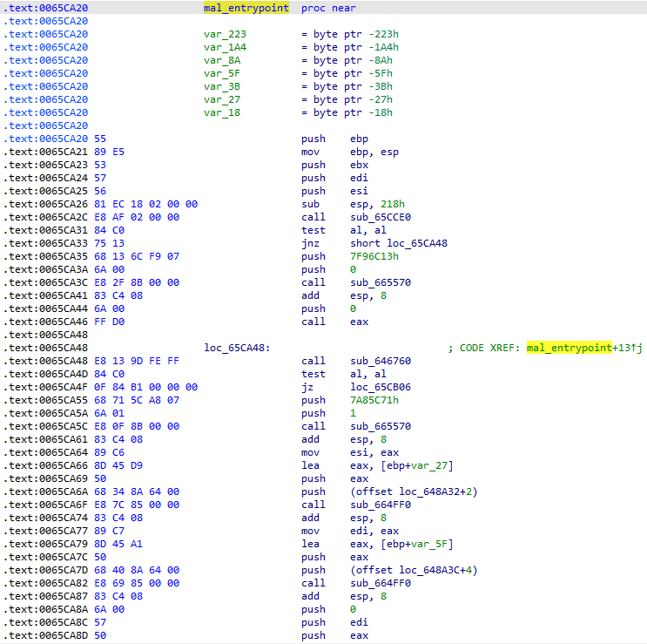The height and width of the screenshot is (644, 647).
Task: Click opcode bytes FF D0
Action: pyautogui.click(x=110, y=322)
